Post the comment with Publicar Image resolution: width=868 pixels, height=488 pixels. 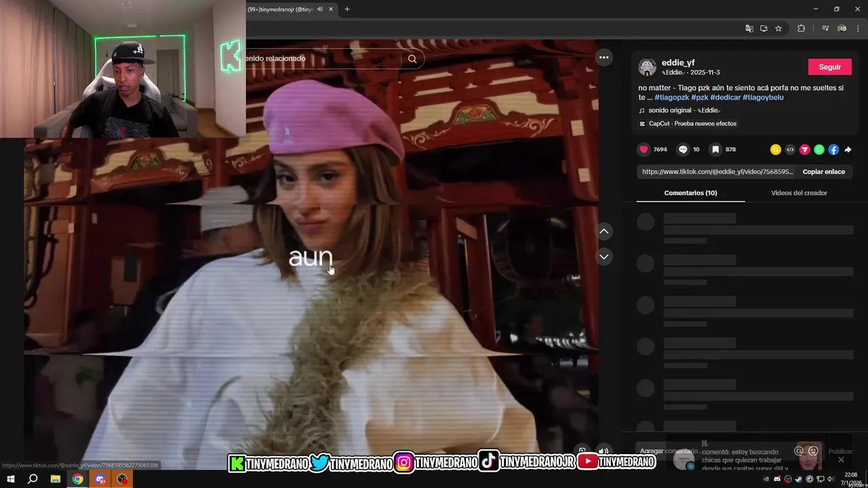(840, 451)
